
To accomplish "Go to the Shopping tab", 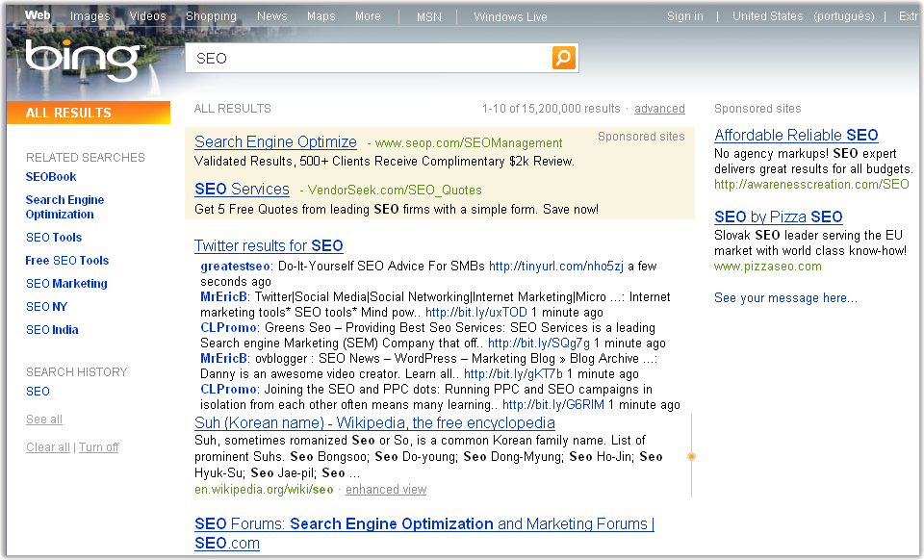I will pyautogui.click(x=211, y=16).
